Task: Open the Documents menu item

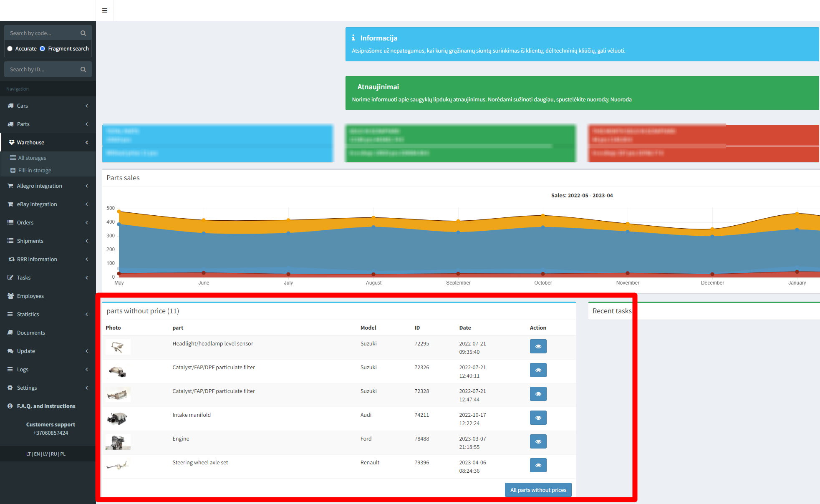Action: click(x=31, y=333)
